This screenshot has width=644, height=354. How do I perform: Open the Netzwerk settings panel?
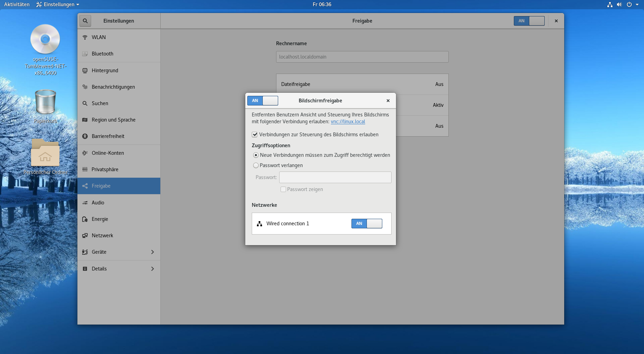102,235
